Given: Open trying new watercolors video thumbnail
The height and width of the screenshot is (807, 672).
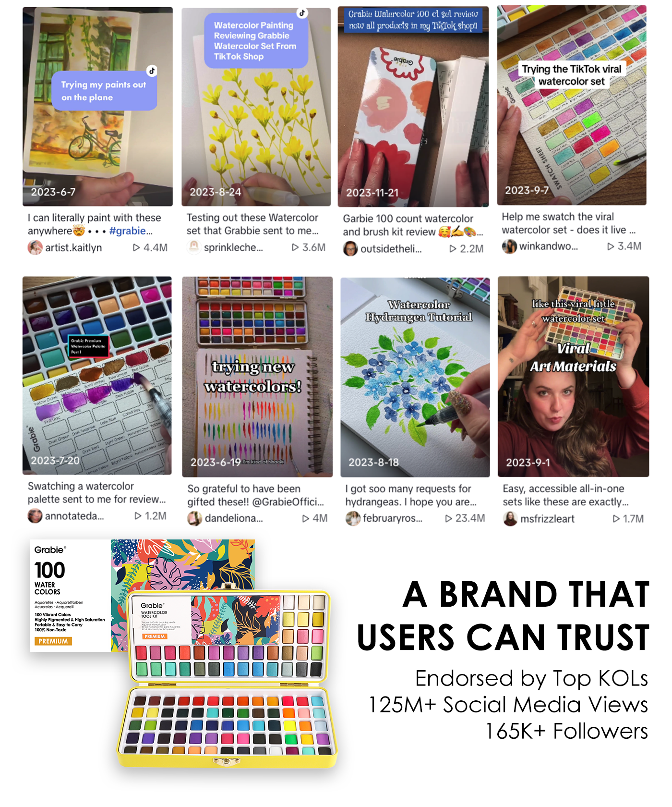Looking at the screenshot, I should tap(257, 377).
